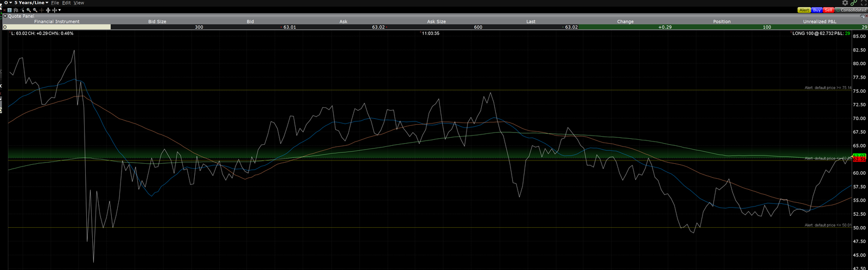Collapse the Quote Panel section
868x270 pixels.
coord(5,16)
